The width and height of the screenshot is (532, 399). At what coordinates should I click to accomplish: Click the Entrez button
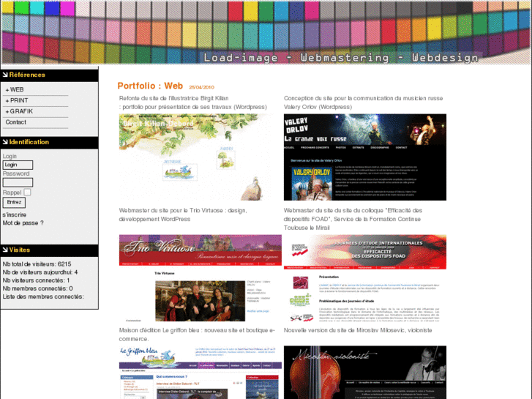pos(14,202)
